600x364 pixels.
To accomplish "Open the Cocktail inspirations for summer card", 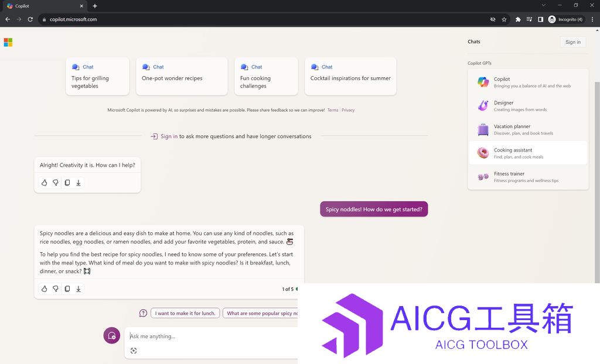I will point(350,77).
